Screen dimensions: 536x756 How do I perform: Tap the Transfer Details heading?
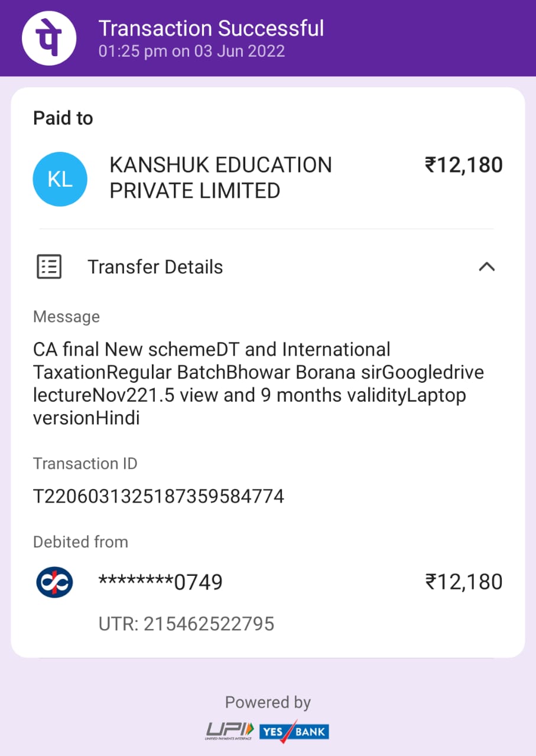(155, 267)
